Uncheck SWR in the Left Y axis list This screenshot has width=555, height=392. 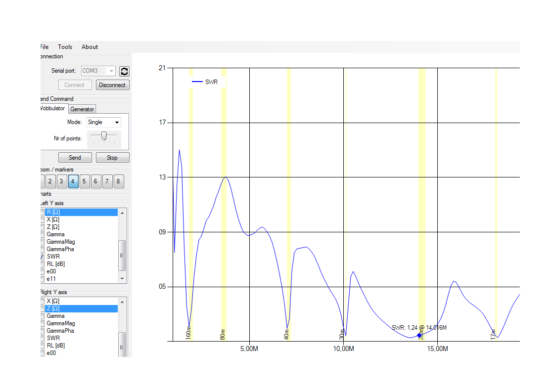(x=42, y=257)
